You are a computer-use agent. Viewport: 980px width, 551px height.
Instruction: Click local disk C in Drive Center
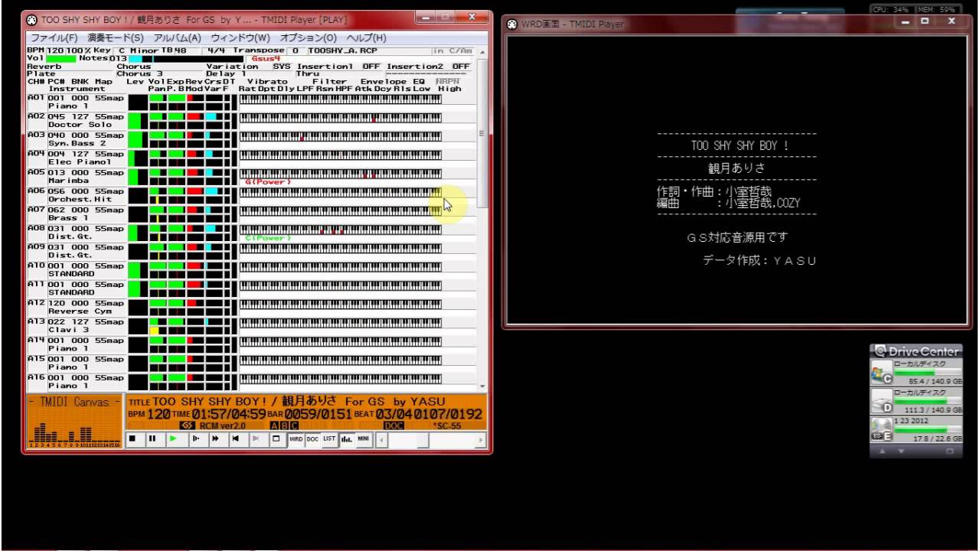(x=915, y=372)
